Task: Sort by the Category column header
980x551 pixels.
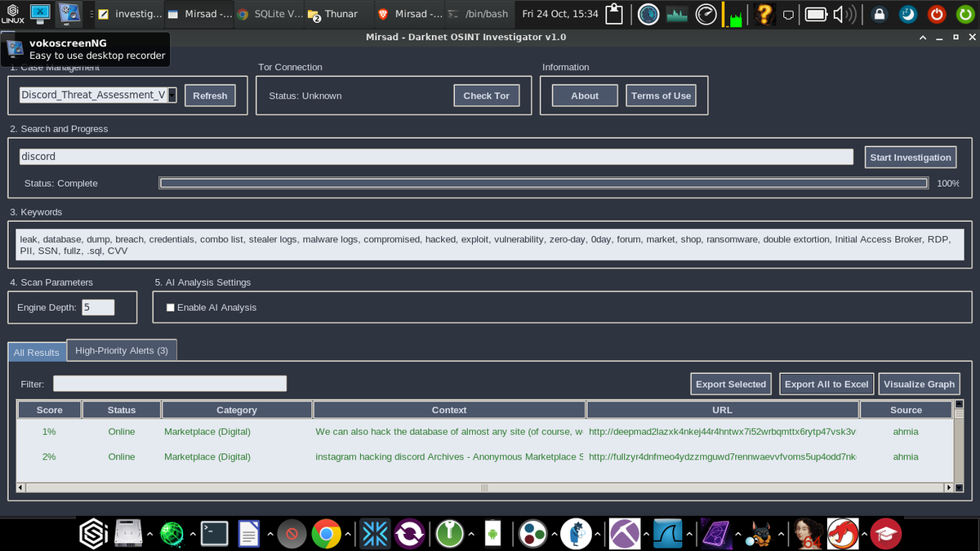Action: (237, 410)
